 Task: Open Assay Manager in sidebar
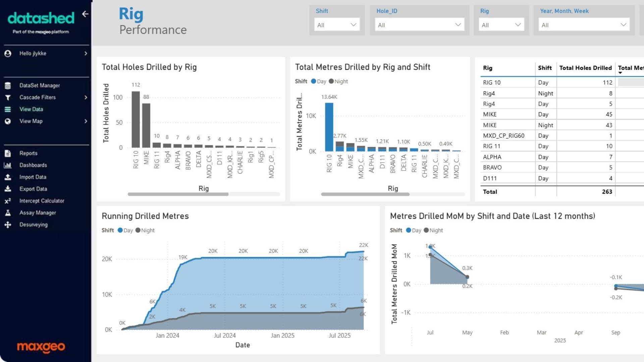point(38,213)
